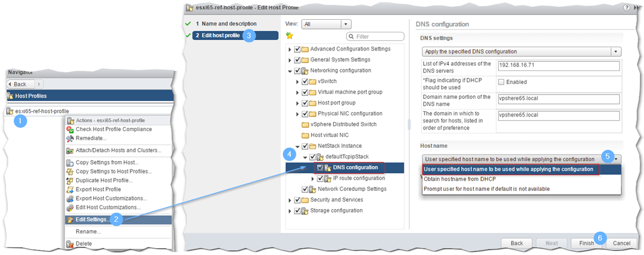
Task: Expand General System Settings tree node
Action: [290, 60]
